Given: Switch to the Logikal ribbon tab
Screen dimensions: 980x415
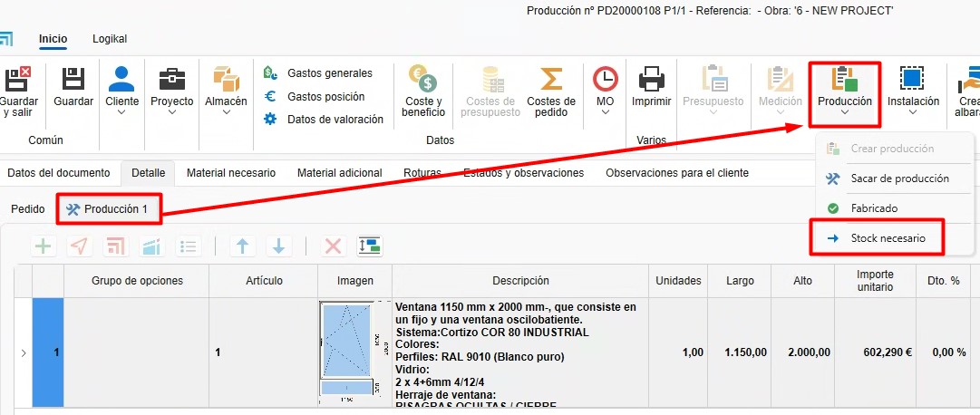Looking at the screenshot, I should [110, 39].
